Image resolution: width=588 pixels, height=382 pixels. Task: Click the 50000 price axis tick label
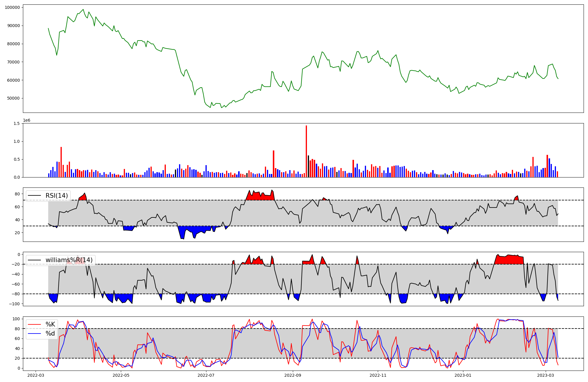(14, 98)
